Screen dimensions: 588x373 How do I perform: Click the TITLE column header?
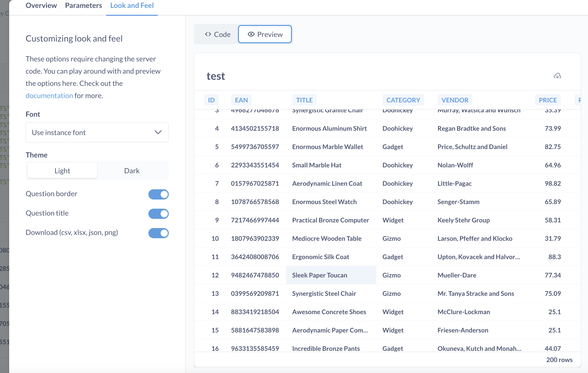click(x=304, y=100)
